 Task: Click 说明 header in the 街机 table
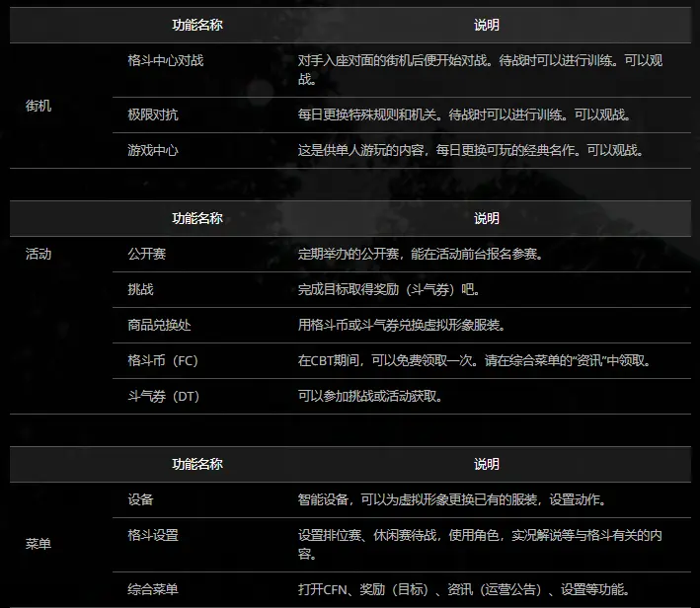tap(487, 25)
